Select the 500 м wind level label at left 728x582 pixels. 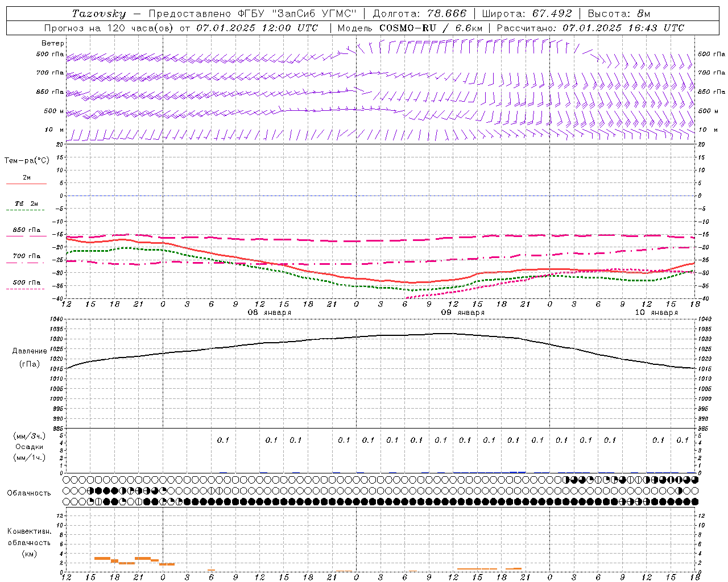click(x=54, y=111)
